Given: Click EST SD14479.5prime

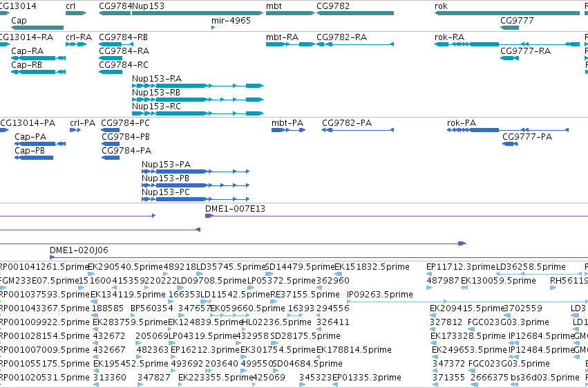Looking at the screenshot, I should [x=300, y=267].
